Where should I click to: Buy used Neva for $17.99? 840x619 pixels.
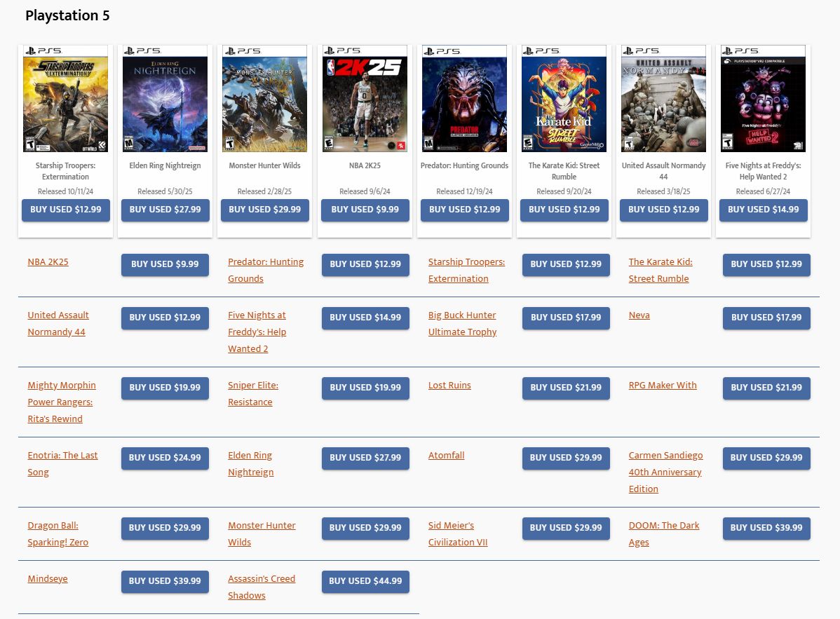pyautogui.click(x=766, y=318)
